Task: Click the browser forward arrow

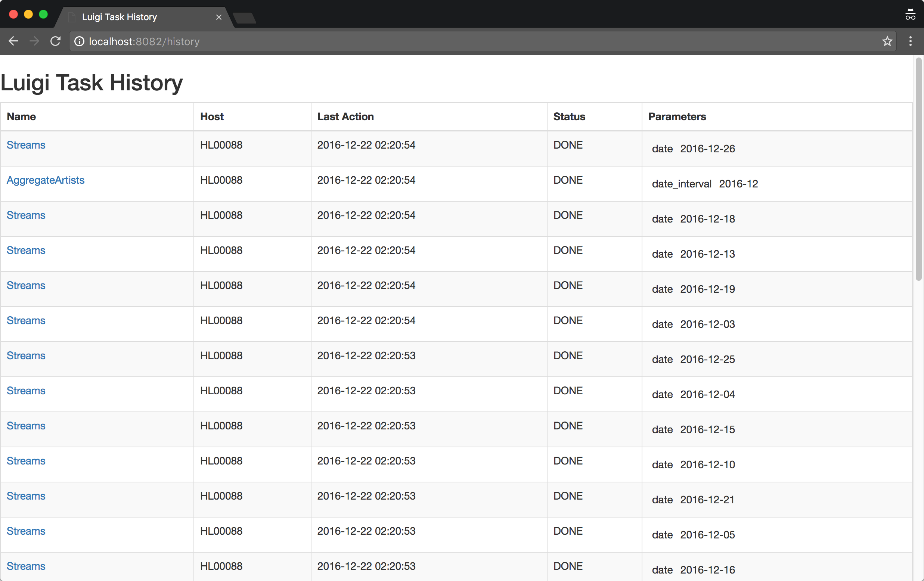Action: coord(34,41)
